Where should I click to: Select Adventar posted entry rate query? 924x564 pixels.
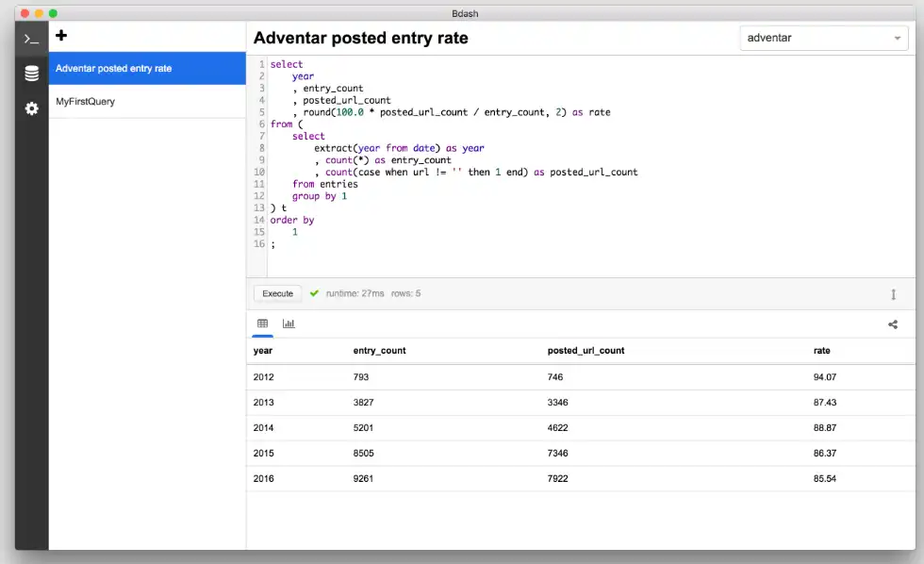point(147,68)
